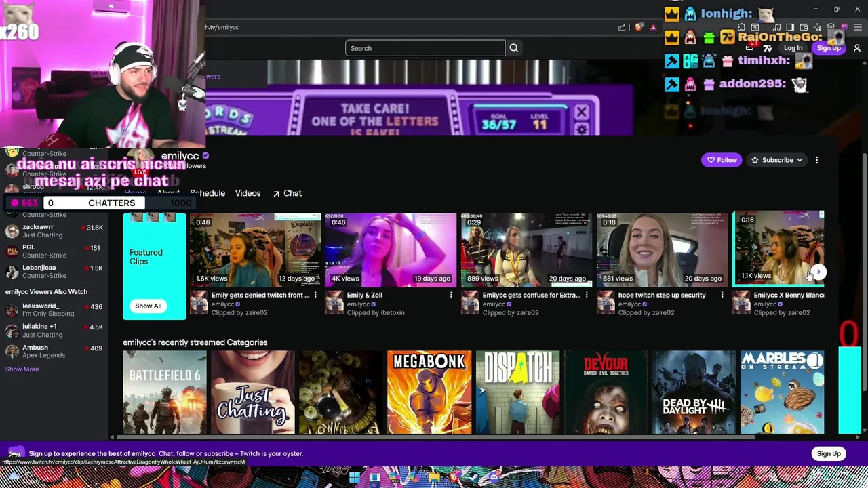Open 'Emilycc X Benny Blanco' clip title
This screenshot has height=488, width=868.
point(789,295)
